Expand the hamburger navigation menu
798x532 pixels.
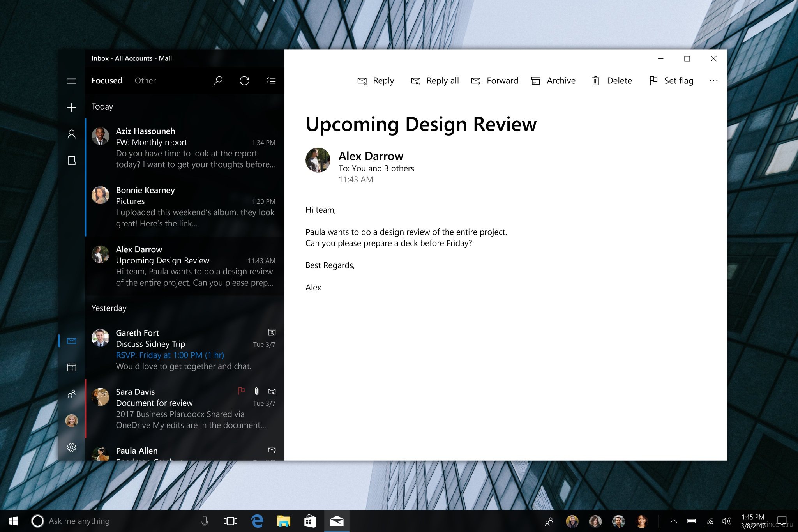pyautogui.click(x=72, y=81)
